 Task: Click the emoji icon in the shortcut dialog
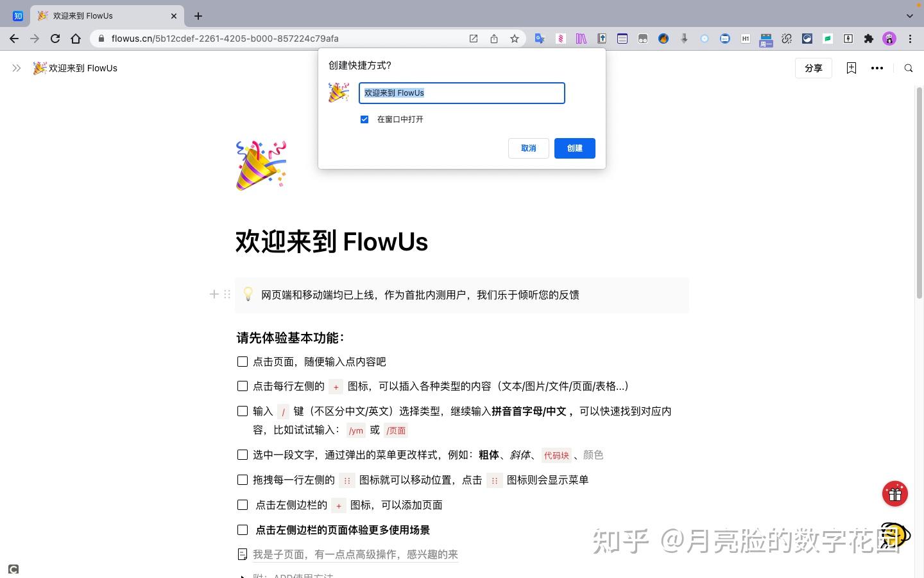(x=338, y=92)
